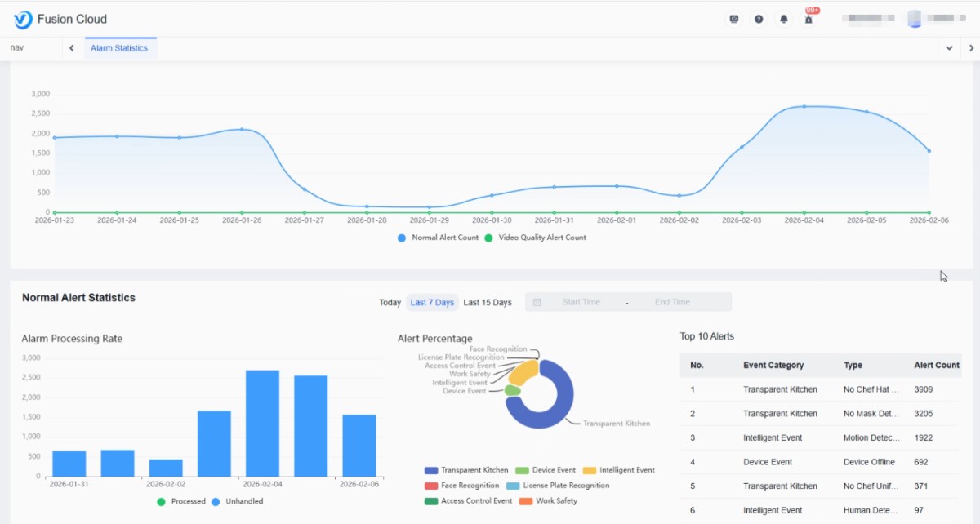Toggle the Unhandled legend in bar chart

[x=238, y=501]
